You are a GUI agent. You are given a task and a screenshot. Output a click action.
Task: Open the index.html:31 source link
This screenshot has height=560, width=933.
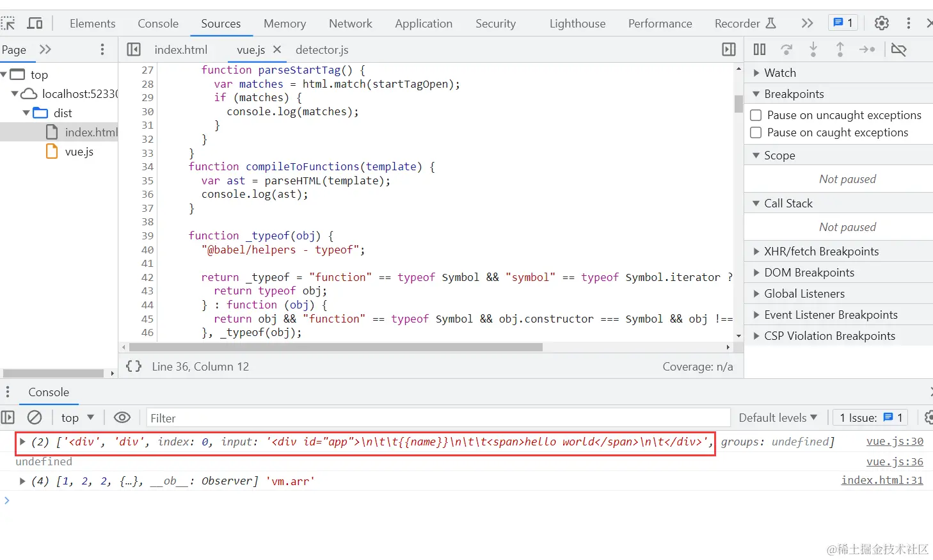click(x=882, y=481)
